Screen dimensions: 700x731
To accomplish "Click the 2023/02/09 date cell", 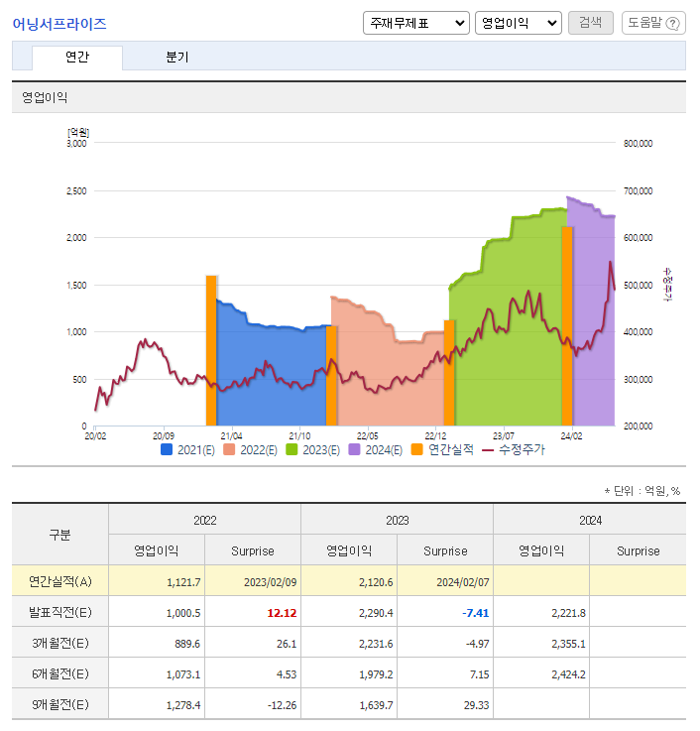I will (x=253, y=581).
